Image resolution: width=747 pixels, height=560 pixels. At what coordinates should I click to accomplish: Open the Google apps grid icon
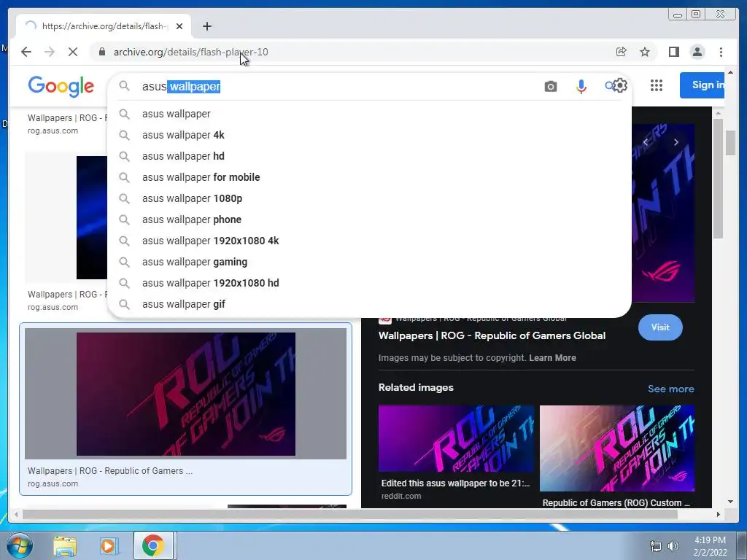point(657,85)
